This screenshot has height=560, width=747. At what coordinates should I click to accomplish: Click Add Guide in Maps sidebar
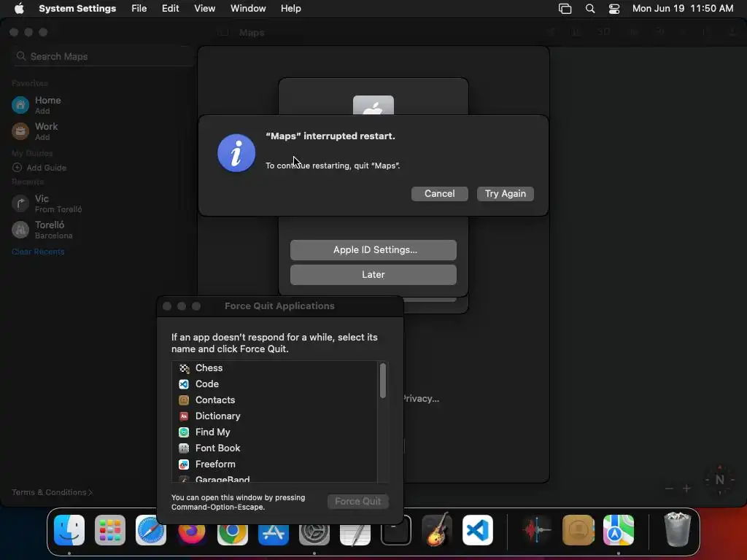click(39, 168)
